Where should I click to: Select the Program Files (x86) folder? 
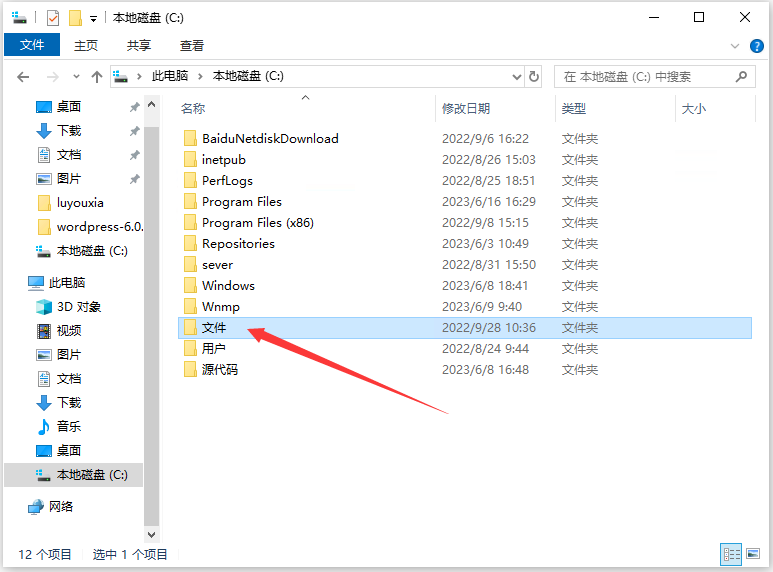pos(258,223)
